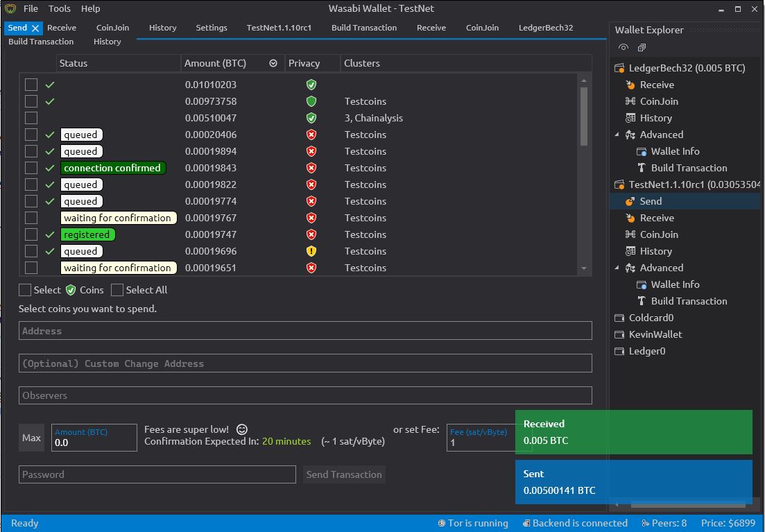Viewport: 765px width, 532px height.
Task: Click the Max button
Action: (31, 438)
